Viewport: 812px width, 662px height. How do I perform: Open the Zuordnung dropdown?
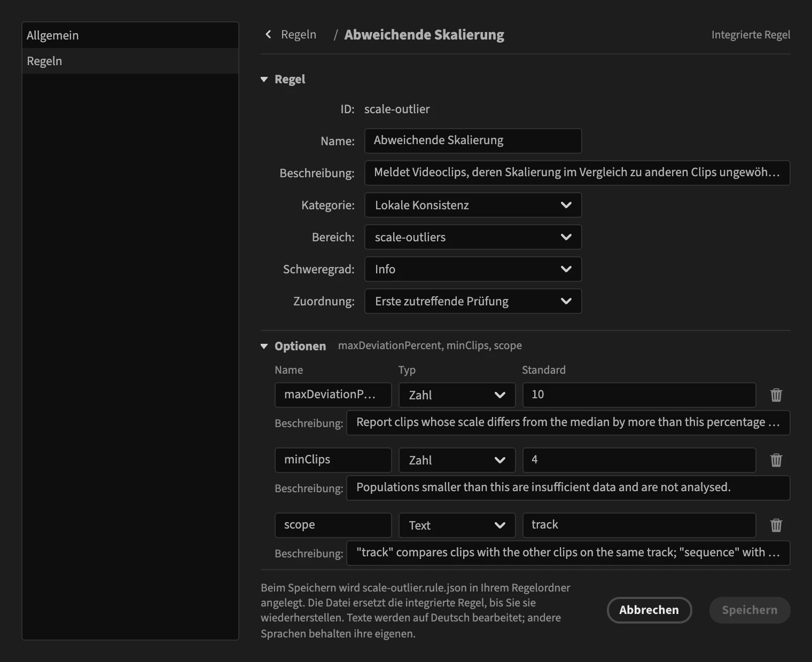pyautogui.click(x=473, y=301)
